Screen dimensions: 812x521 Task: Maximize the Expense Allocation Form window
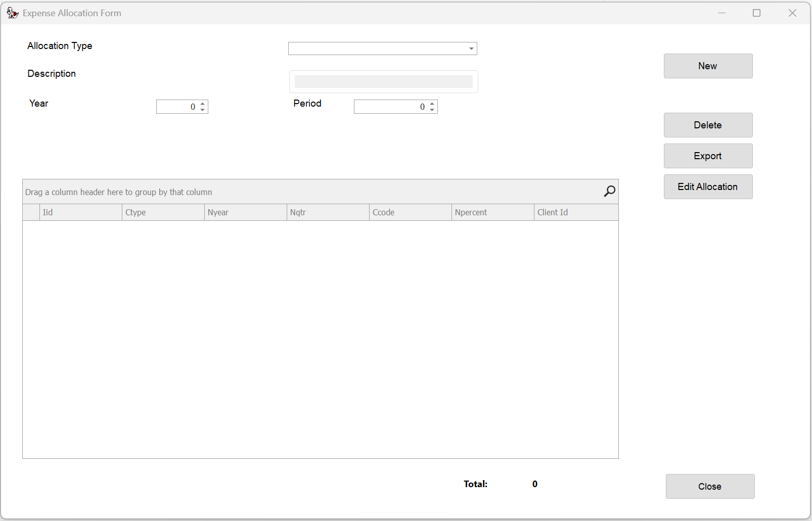coord(756,13)
